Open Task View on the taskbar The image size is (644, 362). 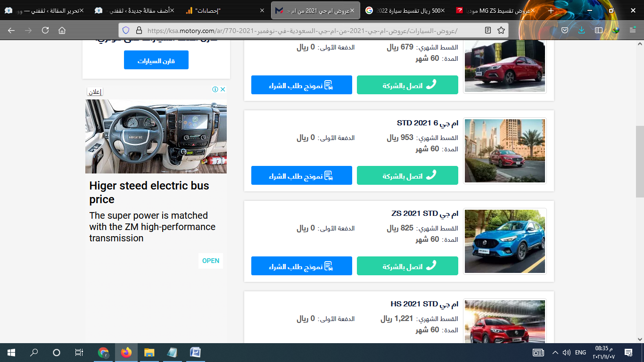[x=79, y=352]
